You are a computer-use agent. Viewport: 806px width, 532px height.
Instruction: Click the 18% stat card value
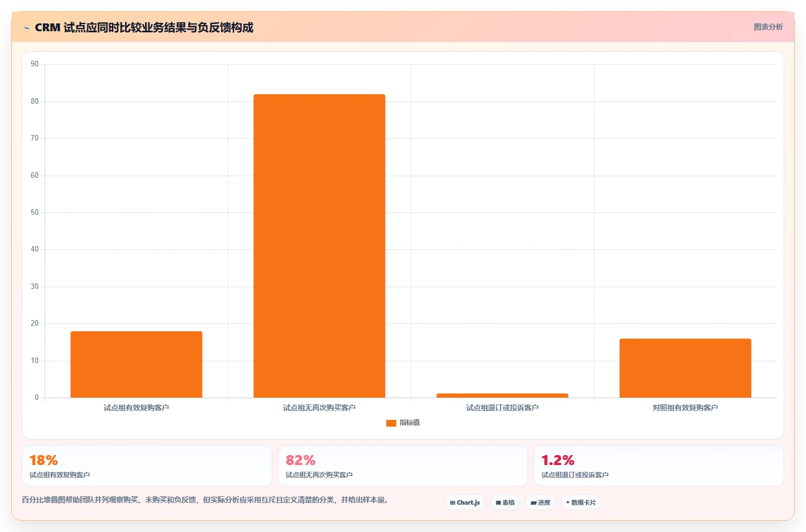[x=44, y=460]
